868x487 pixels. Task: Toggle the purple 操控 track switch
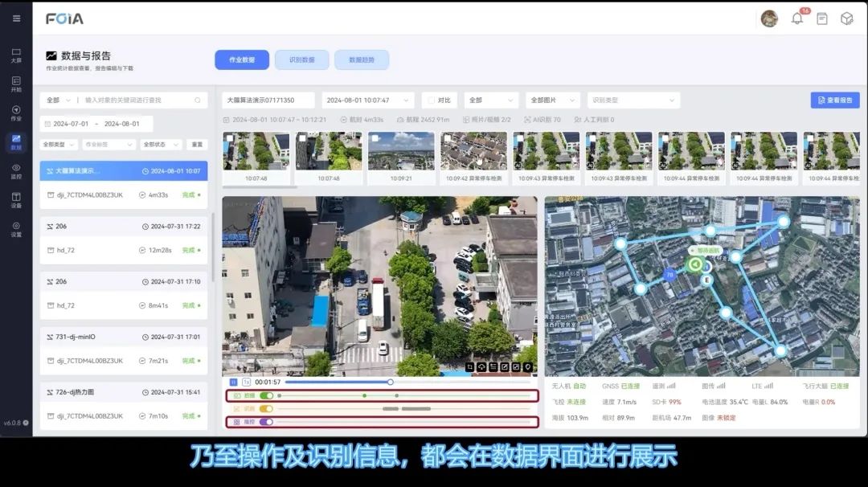point(266,422)
